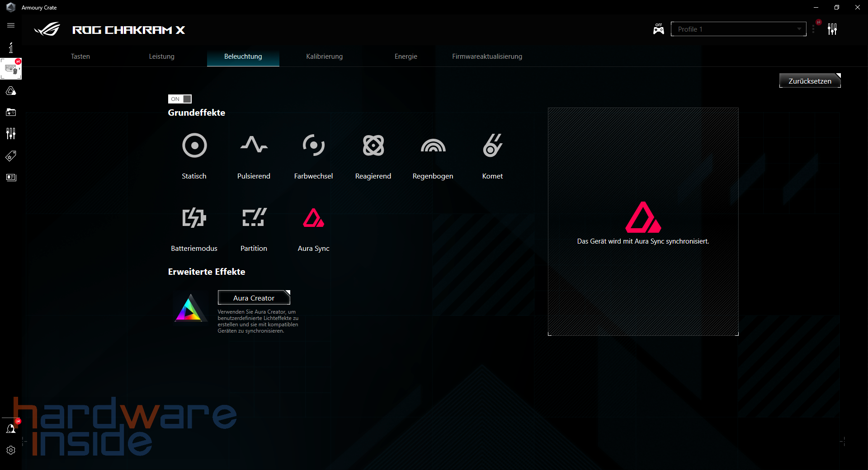Open the Aura Sync sidebar panel
868x470 pixels.
coord(11,90)
